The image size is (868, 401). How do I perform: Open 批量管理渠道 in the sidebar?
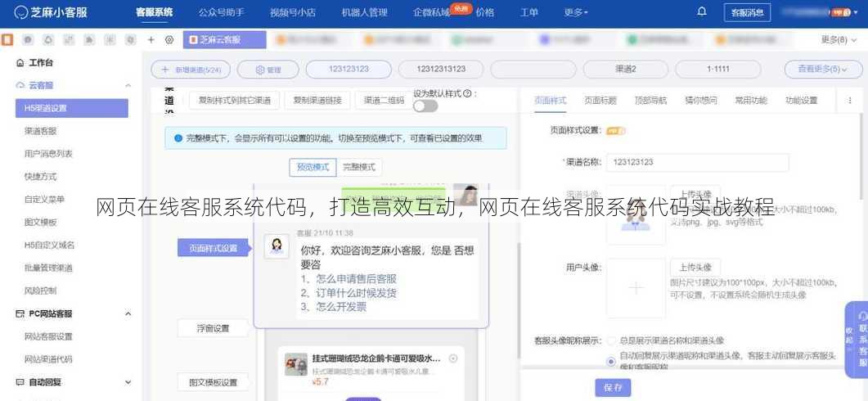click(x=48, y=268)
